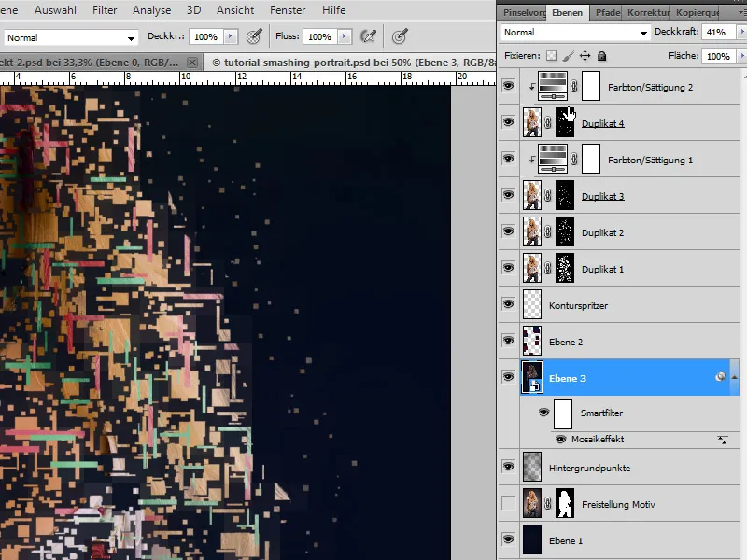The height and width of the screenshot is (560, 747).
Task: Select Farbton/Sättigung 1 adjustment icon
Action: coord(553,159)
